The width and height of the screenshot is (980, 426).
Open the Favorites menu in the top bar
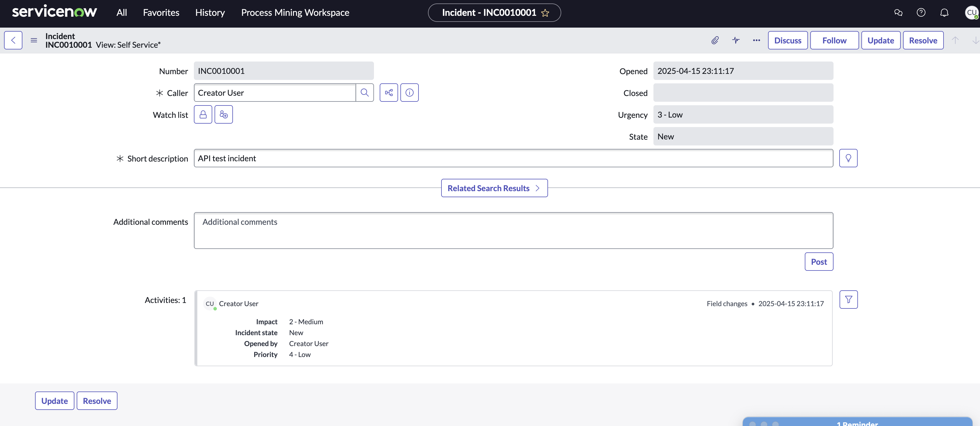(161, 12)
